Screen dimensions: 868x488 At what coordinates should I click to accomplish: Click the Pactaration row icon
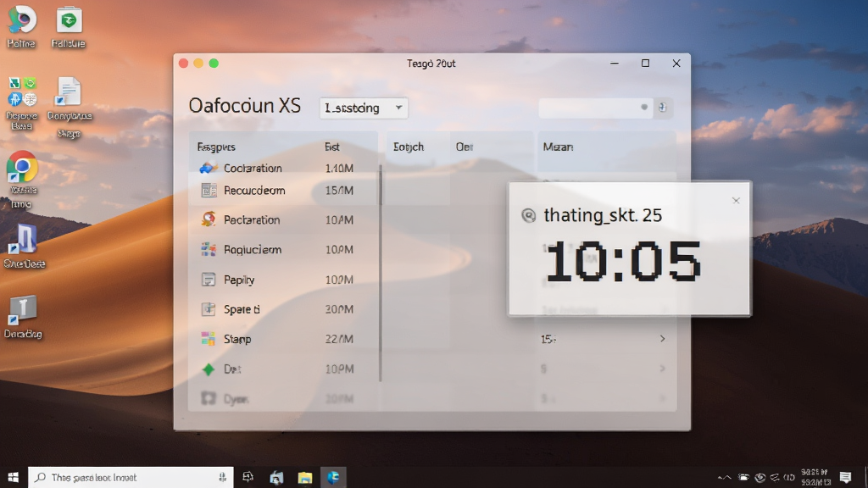pos(209,219)
